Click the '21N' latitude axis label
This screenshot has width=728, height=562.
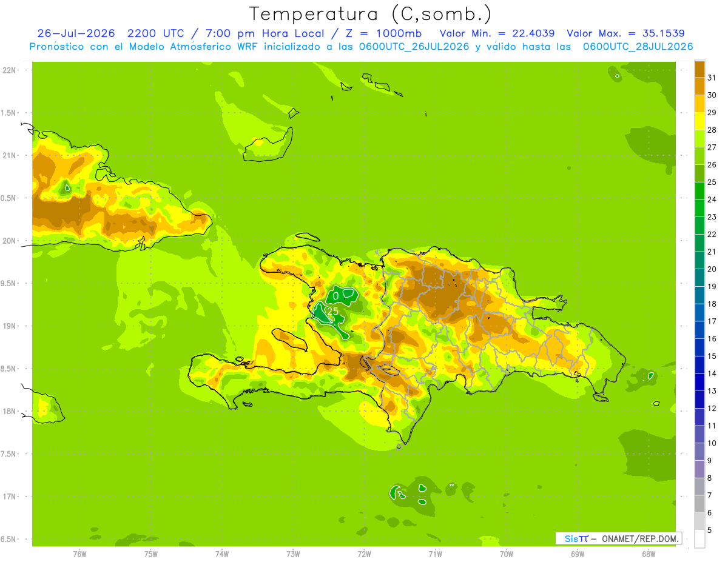(9, 155)
